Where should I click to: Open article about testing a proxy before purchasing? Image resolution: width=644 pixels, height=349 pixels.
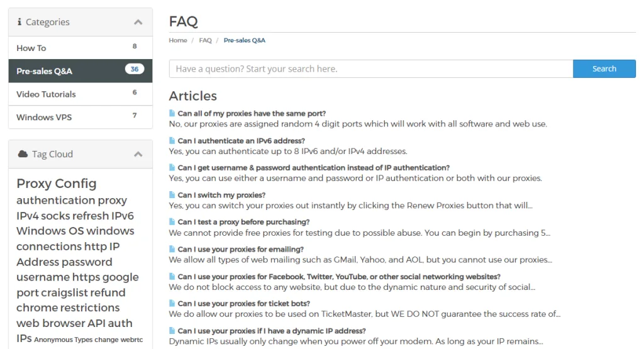coord(243,222)
